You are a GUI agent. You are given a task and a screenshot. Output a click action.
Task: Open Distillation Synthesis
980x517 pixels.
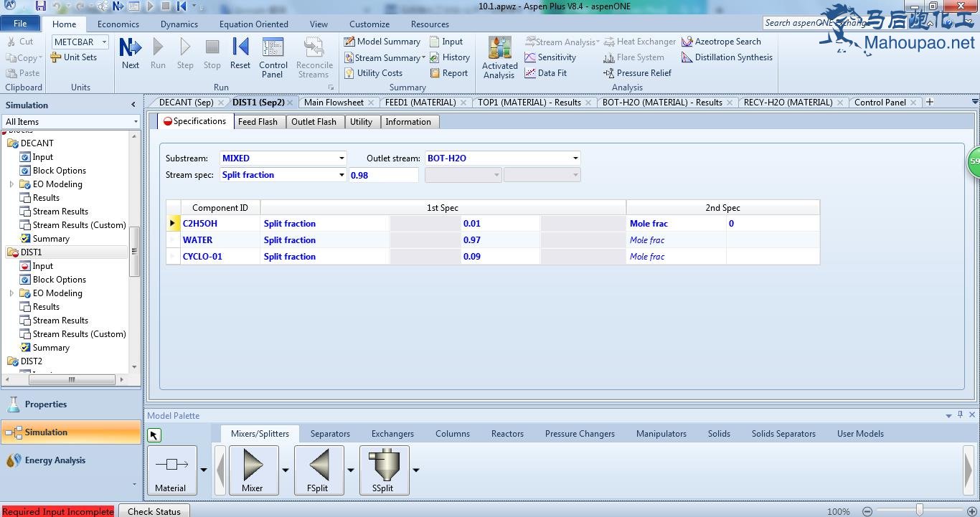tap(727, 57)
